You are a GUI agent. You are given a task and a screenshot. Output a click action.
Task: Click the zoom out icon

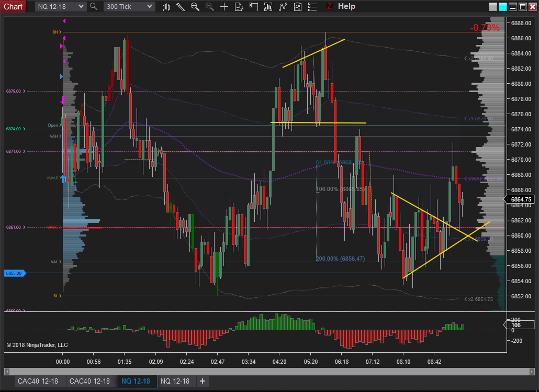pyautogui.click(x=210, y=6)
